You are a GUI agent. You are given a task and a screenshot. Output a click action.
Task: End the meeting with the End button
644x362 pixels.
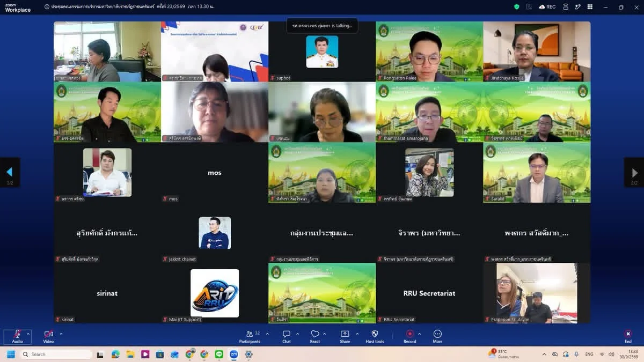pyautogui.click(x=628, y=336)
